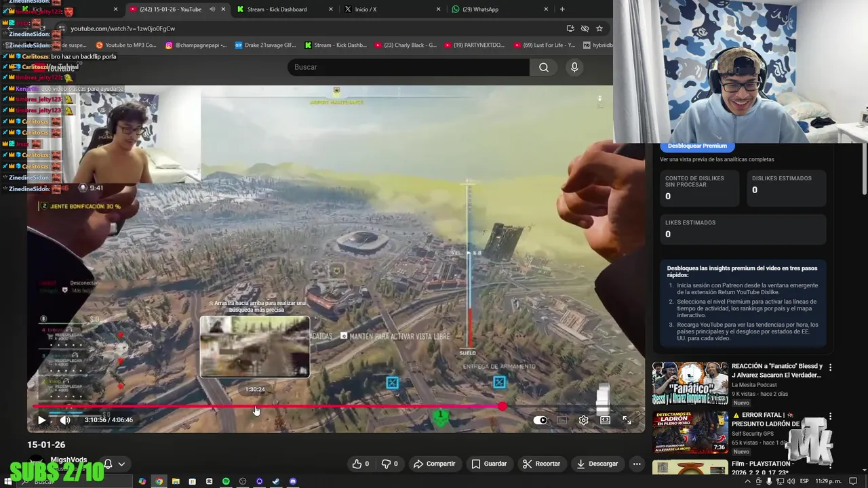Click the crossed-eye icon in address bar

[x=585, y=28]
